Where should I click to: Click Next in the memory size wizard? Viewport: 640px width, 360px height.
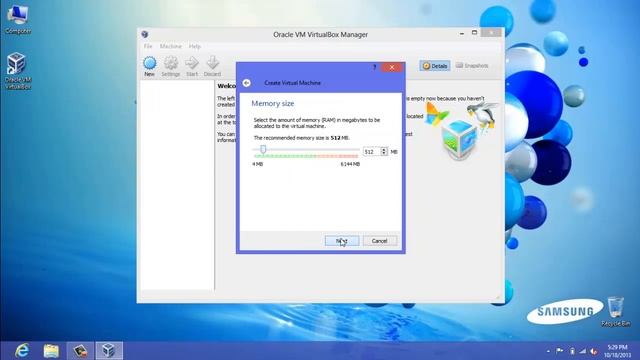click(x=342, y=241)
